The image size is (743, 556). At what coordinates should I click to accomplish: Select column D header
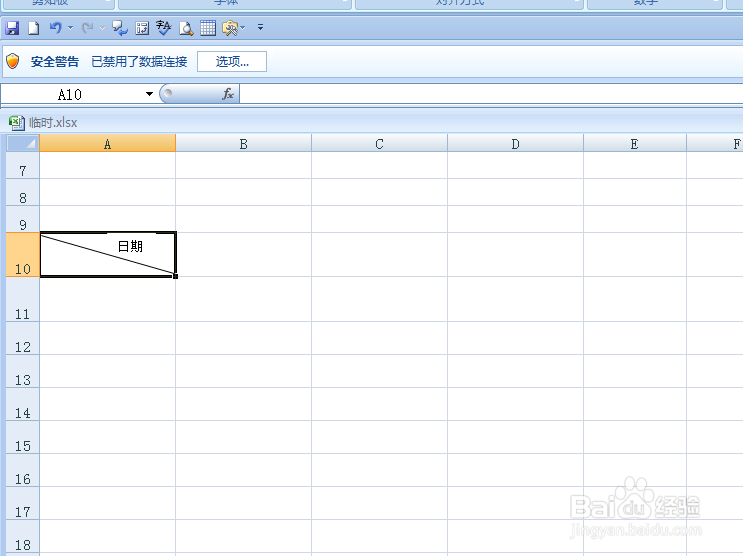(516, 144)
